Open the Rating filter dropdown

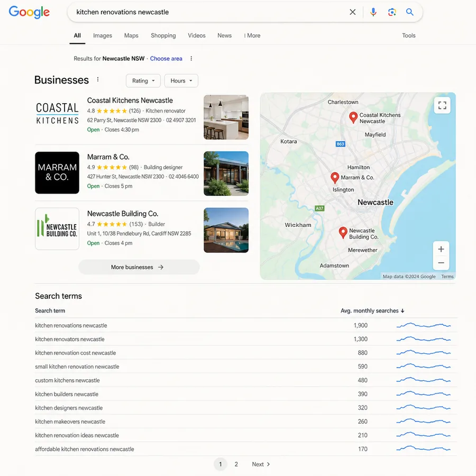click(x=143, y=81)
